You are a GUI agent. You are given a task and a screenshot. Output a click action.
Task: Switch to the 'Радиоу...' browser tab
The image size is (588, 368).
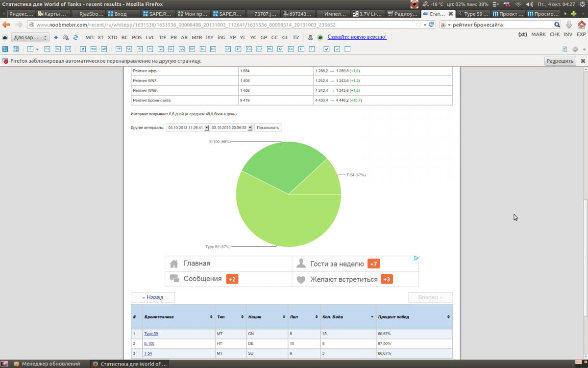tap(403, 14)
